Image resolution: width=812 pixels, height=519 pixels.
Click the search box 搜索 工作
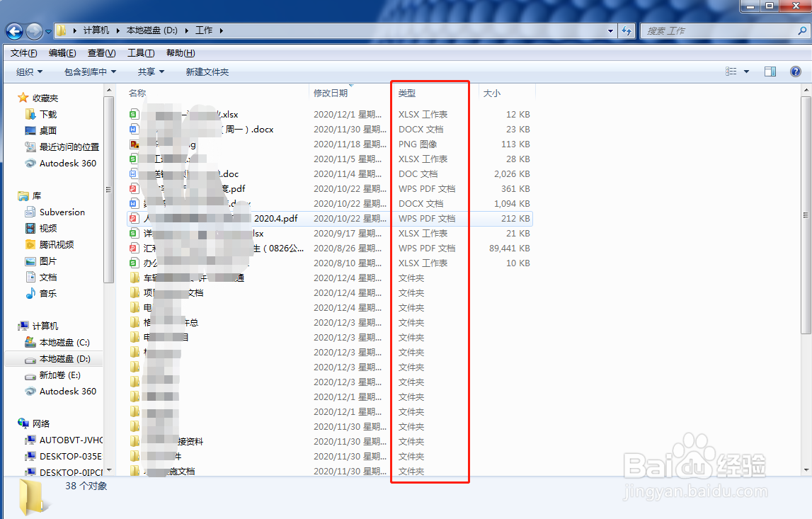click(x=719, y=30)
